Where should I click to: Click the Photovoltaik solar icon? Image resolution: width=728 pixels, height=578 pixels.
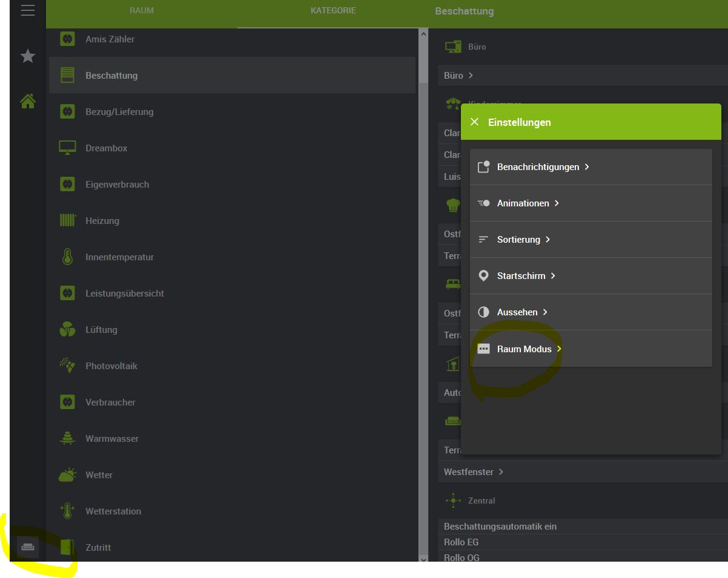[67, 366]
